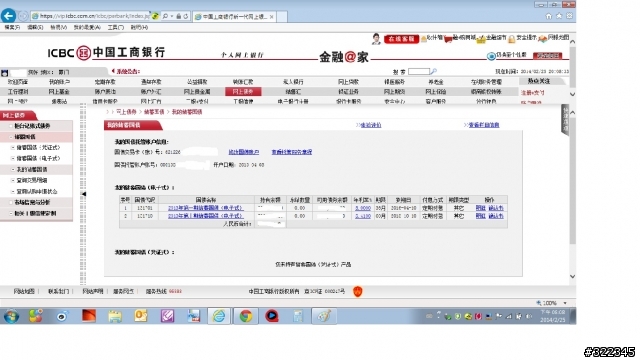Viewport: 640px width, 360px height.
Task: Open the paint palette taskbar icon
Action: point(324,316)
